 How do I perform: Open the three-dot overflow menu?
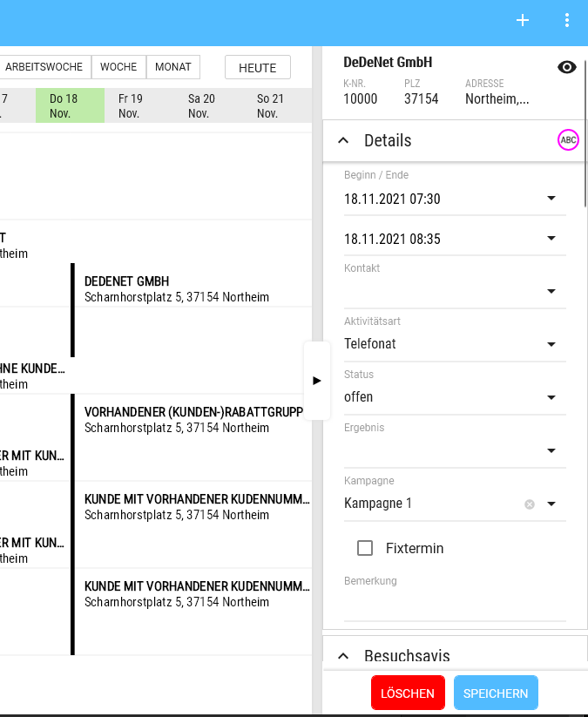[x=566, y=20]
